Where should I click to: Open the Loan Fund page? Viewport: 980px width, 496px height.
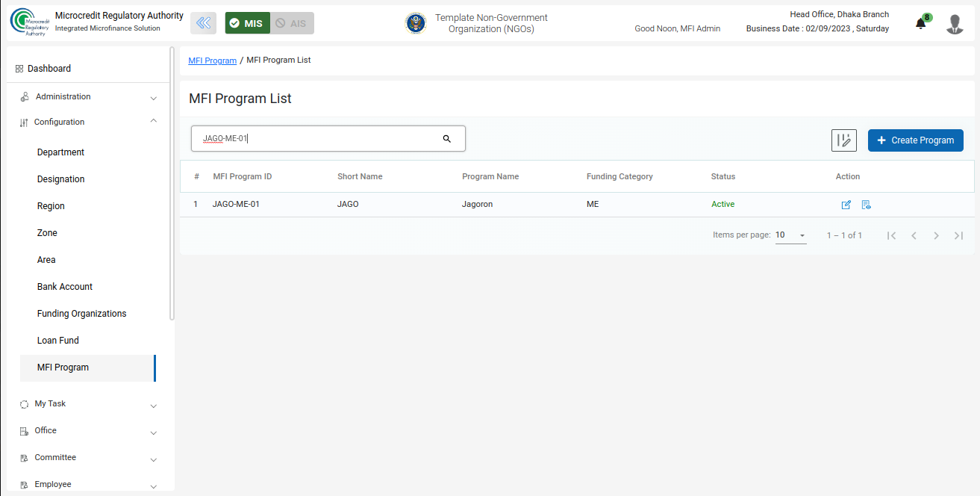[58, 341]
